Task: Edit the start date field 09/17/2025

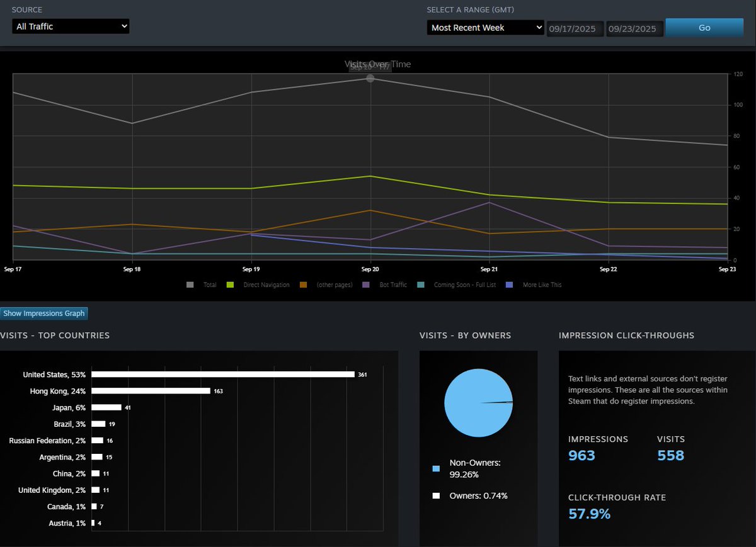Action: 575,29
